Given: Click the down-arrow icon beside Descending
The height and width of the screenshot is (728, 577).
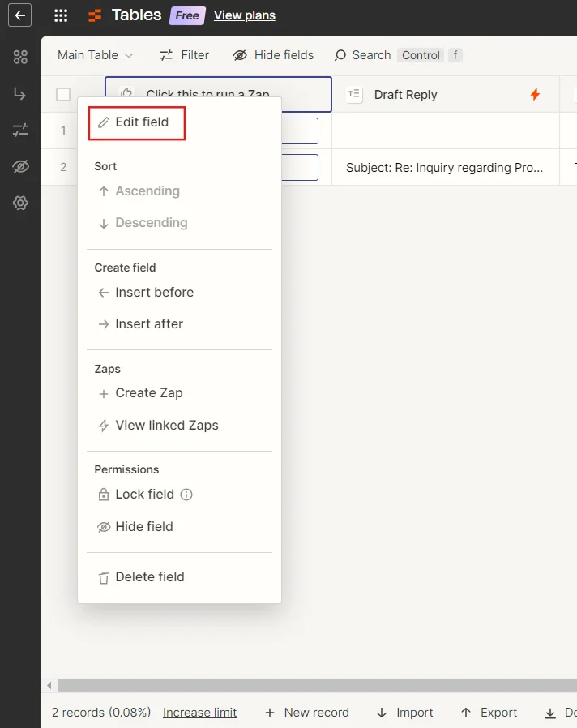Looking at the screenshot, I should pyautogui.click(x=104, y=223).
